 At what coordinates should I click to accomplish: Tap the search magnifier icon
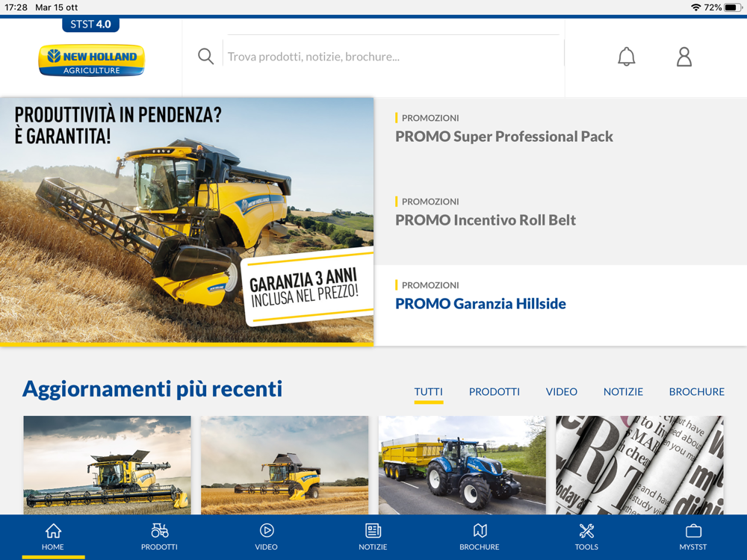(206, 57)
